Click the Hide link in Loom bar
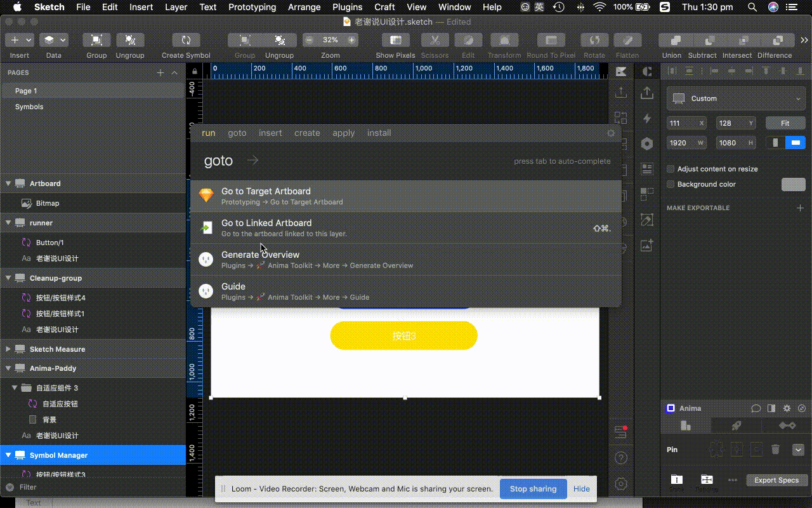 click(x=582, y=489)
